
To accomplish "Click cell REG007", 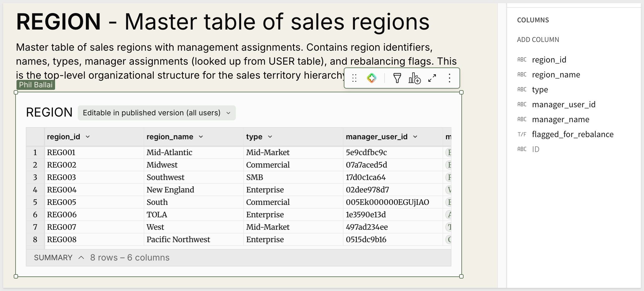I will point(94,227).
